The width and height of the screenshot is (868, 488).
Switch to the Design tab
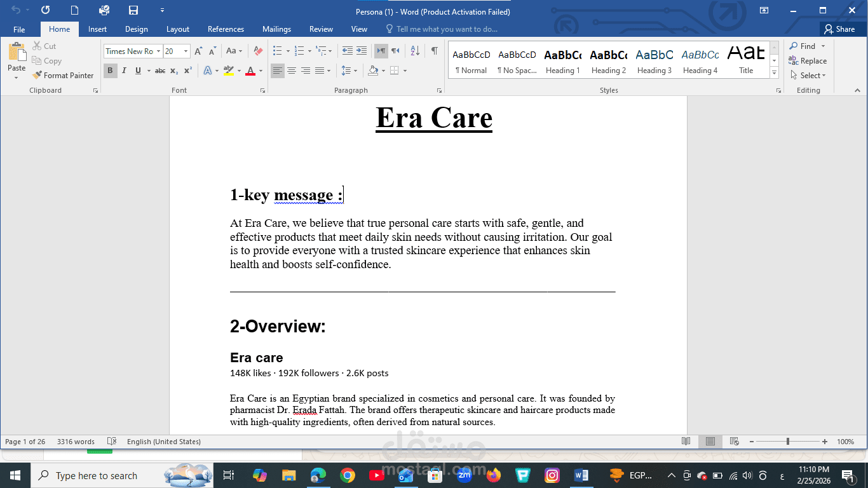136,29
